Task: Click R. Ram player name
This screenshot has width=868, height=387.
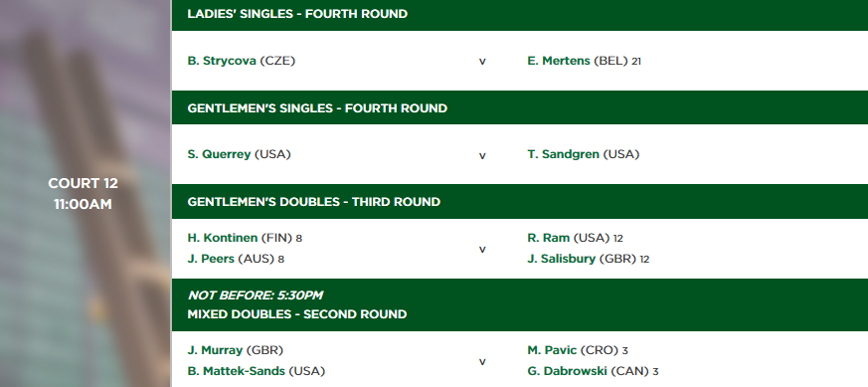Action: pyautogui.click(x=549, y=238)
